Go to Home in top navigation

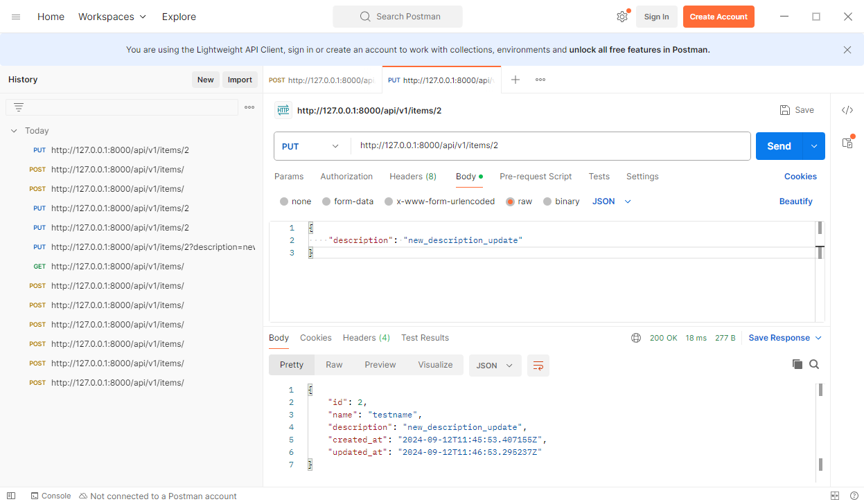51,17
